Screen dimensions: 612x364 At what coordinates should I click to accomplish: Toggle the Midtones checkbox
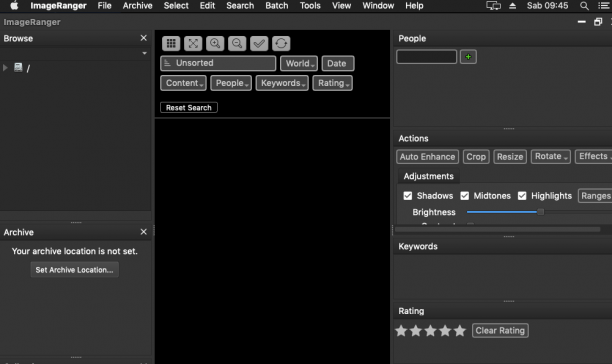464,196
